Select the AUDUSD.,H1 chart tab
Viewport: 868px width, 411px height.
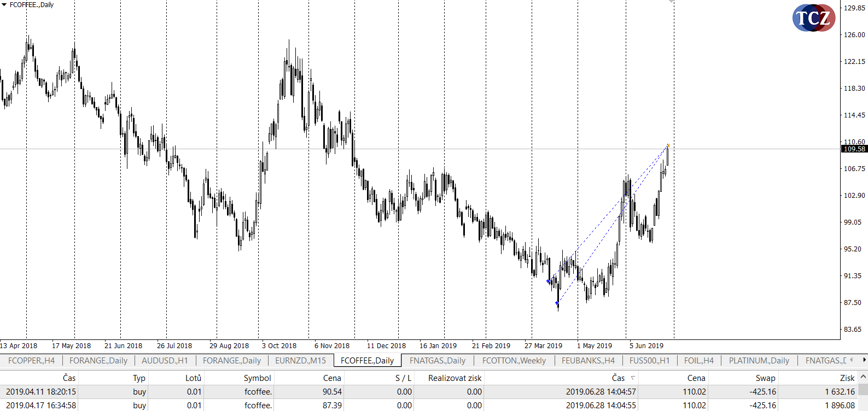(164, 361)
